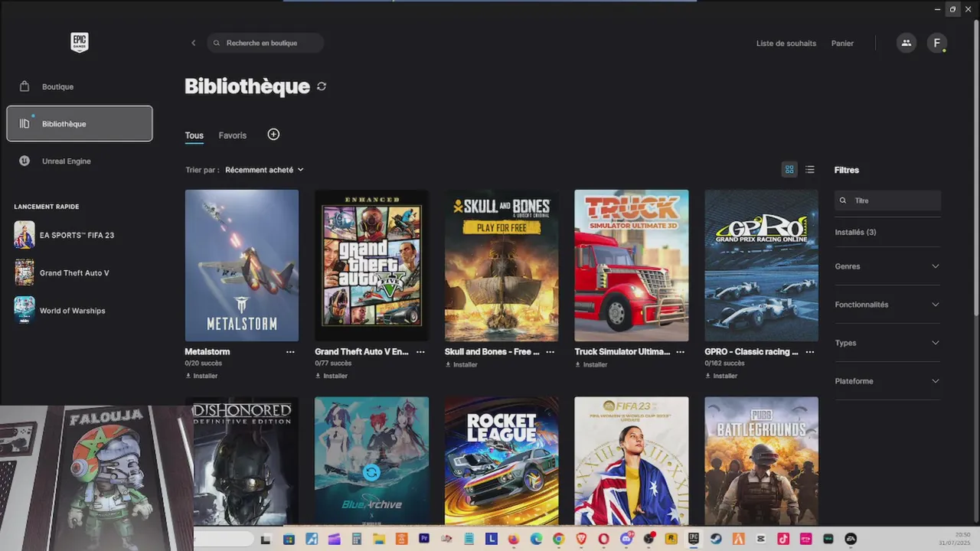The height and width of the screenshot is (551, 980).
Task: Install Metalstorm
Action: coord(201,376)
